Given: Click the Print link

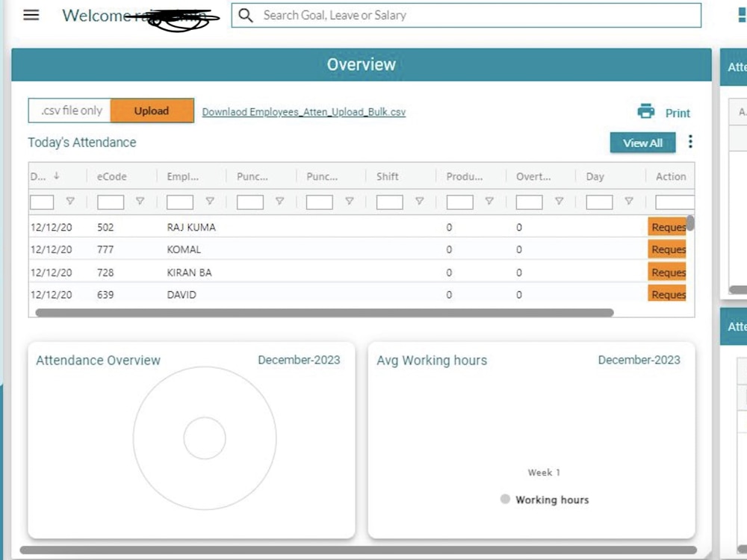Looking at the screenshot, I should [678, 113].
